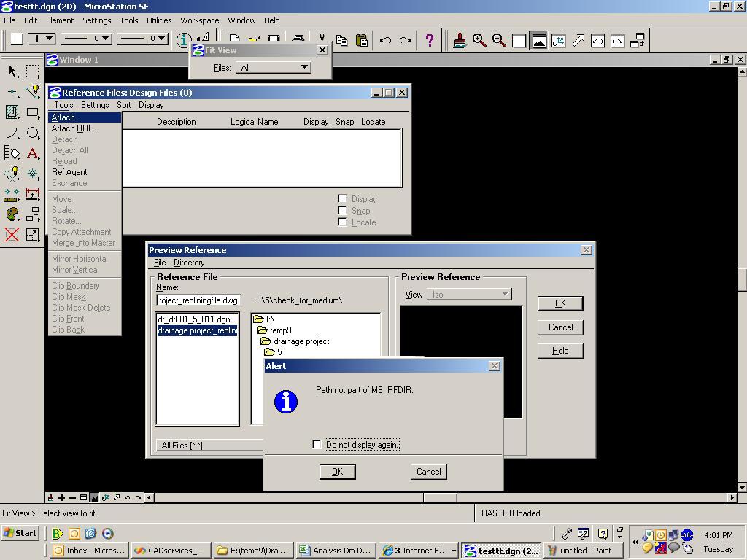This screenshot has height=560, width=747.
Task: Choose Attach URL... in the Tools menu
Action: click(85, 128)
